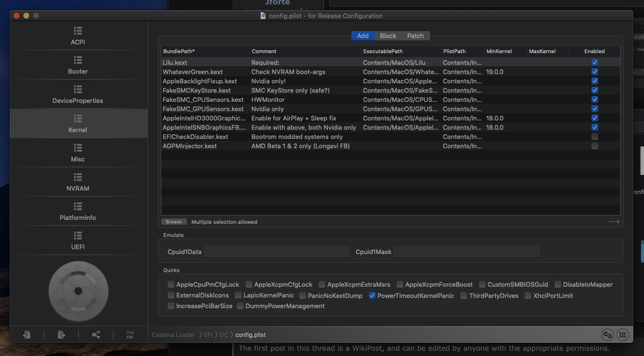
Task: Click the export icon in bottom toolbar
Action: coord(61,335)
